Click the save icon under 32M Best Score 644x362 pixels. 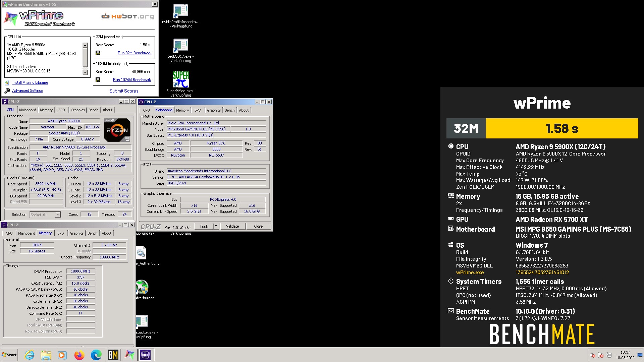pos(98,53)
